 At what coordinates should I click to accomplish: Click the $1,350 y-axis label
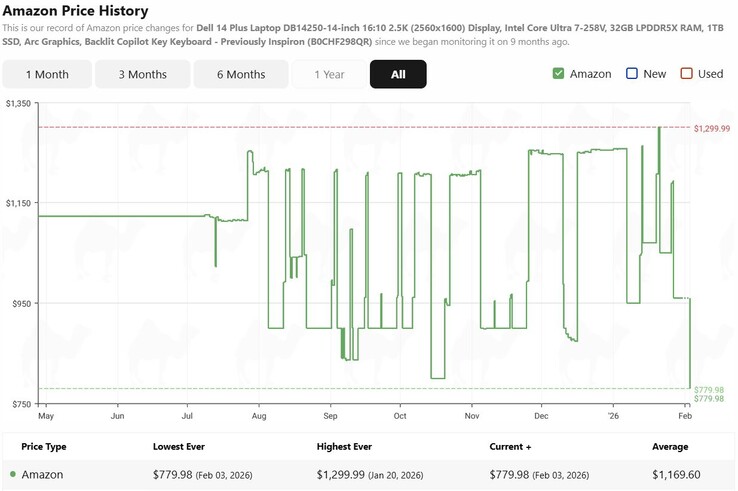tap(18, 104)
